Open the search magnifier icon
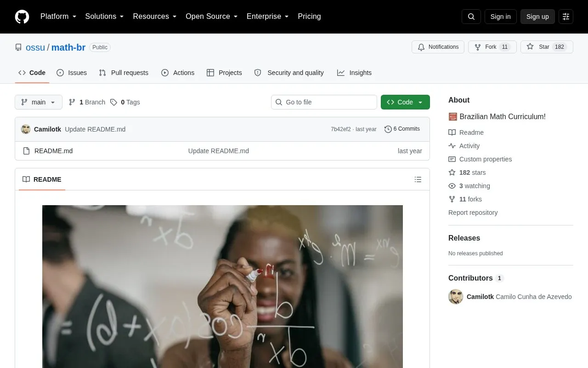Viewport: 588px width, 368px height. tap(471, 17)
